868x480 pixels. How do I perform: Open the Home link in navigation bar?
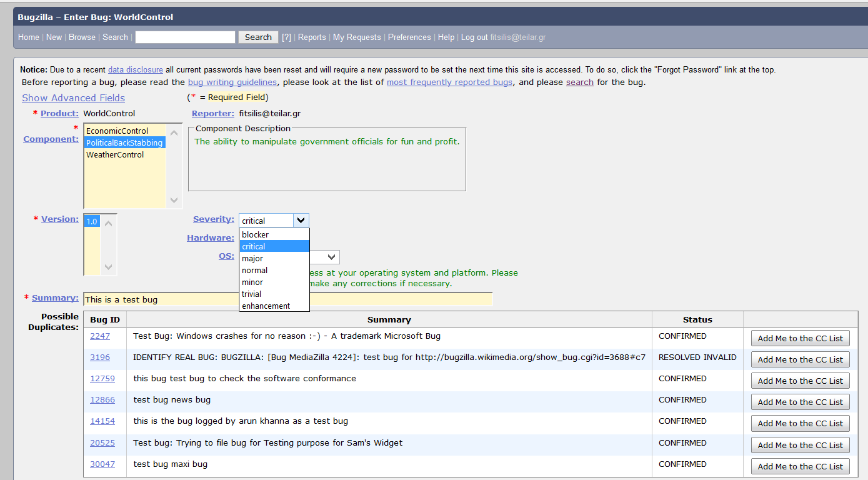(29, 37)
